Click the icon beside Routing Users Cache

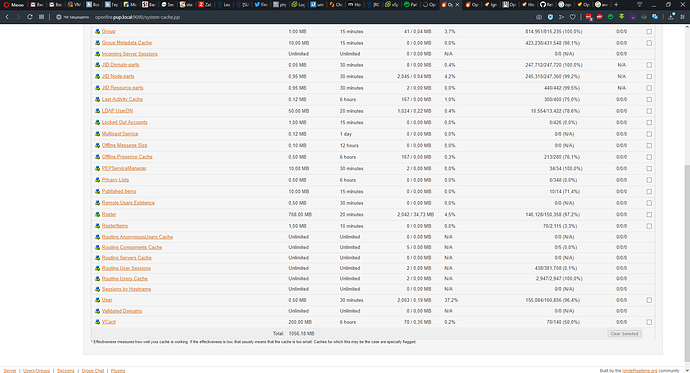(98, 279)
